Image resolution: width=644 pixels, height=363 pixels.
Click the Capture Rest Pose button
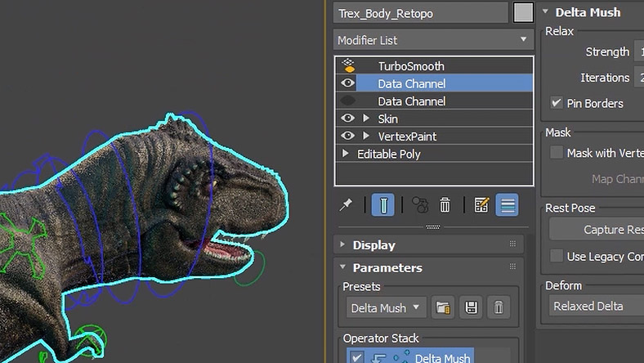coord(597,230)
